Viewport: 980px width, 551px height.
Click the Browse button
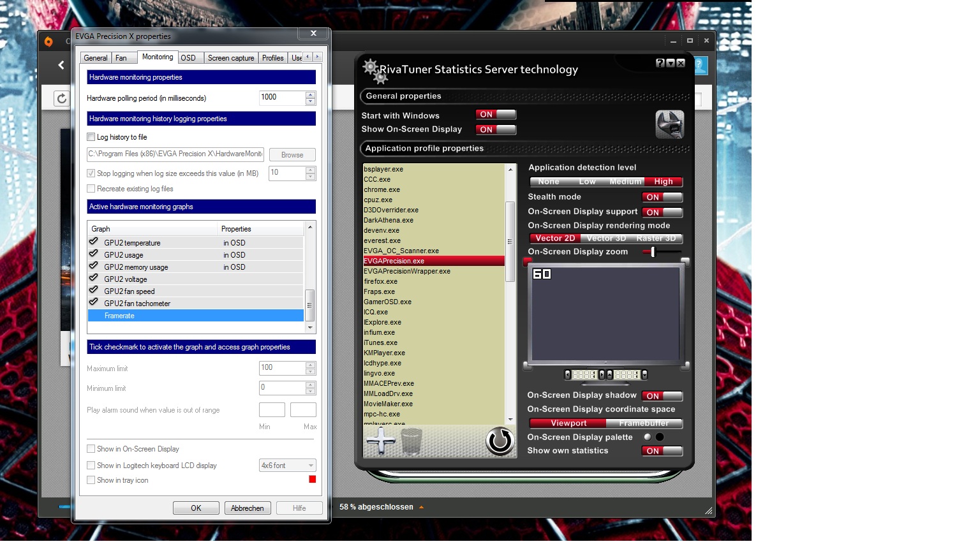[292, 155]
